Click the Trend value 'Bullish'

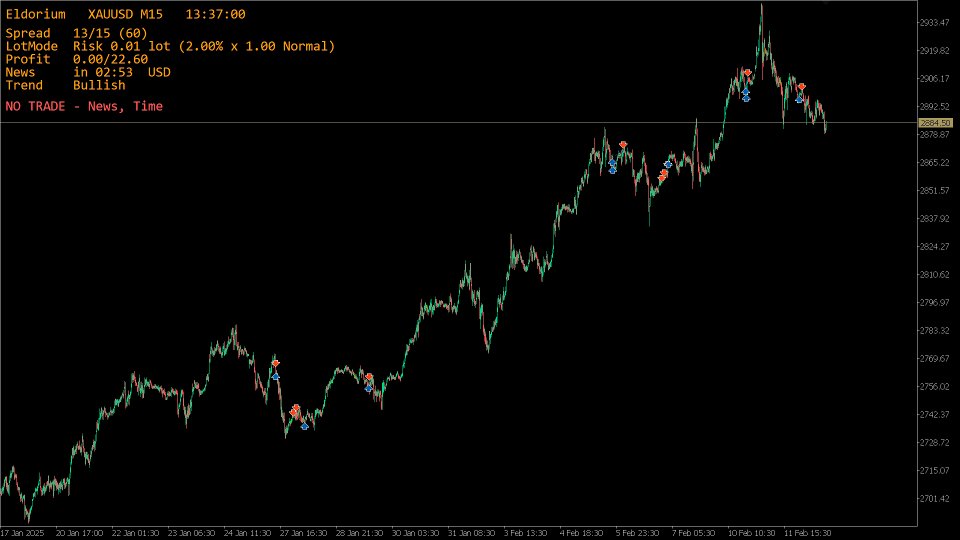[99, 85]
